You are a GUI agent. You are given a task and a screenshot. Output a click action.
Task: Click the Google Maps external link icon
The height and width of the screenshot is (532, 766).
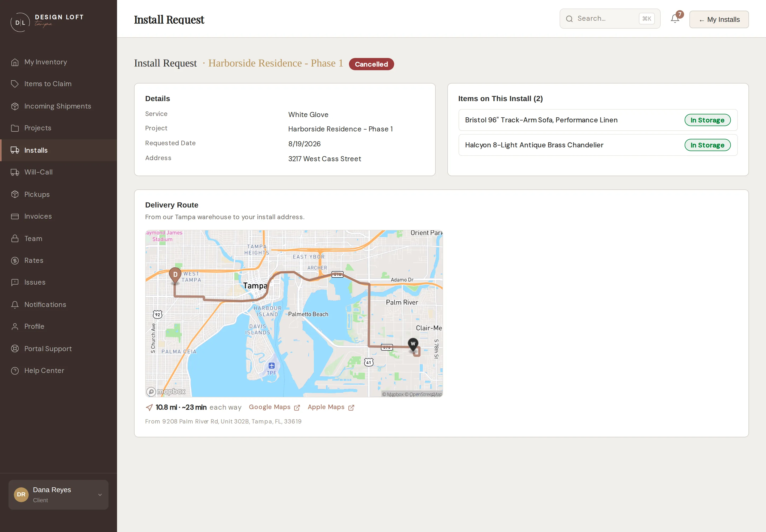(297, 407)
